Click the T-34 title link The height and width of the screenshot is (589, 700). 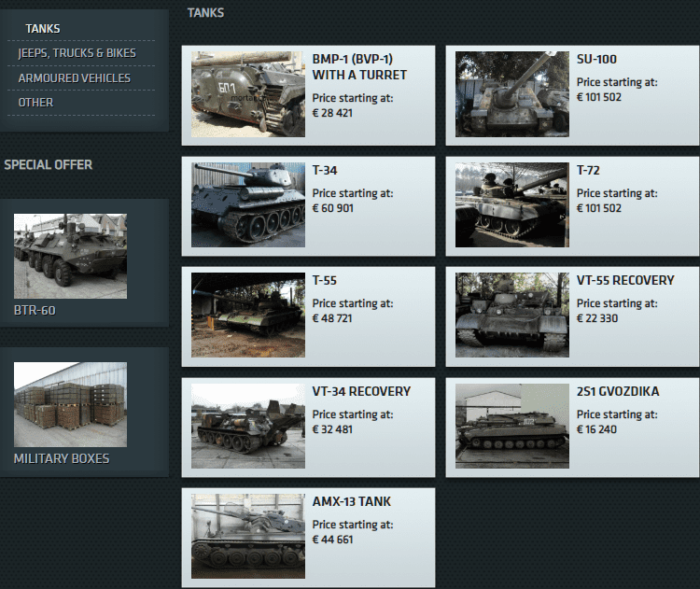click(x=325, y=170)
